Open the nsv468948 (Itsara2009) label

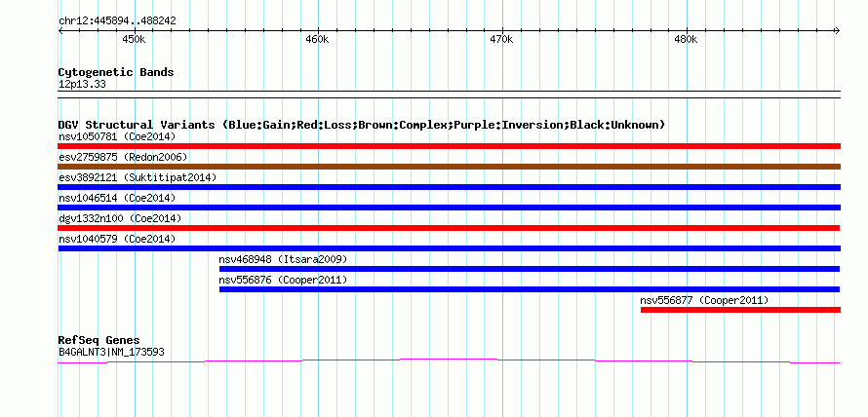(283, 259)
